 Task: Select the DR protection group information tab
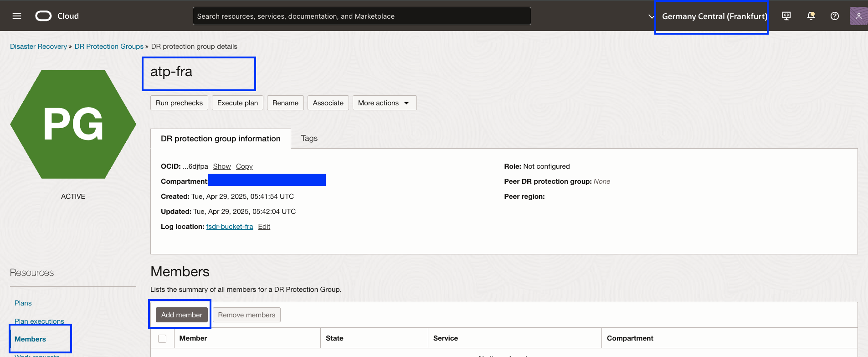[x=221, y=139]
